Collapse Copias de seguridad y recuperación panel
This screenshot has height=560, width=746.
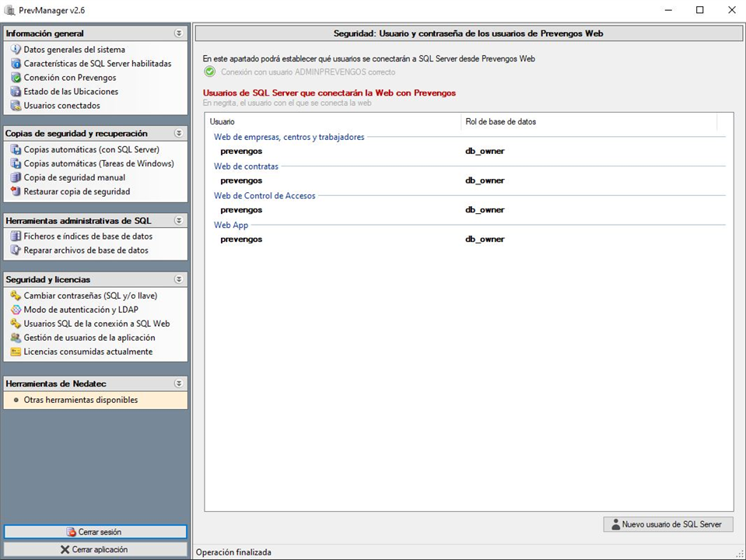tap(179, 133)
